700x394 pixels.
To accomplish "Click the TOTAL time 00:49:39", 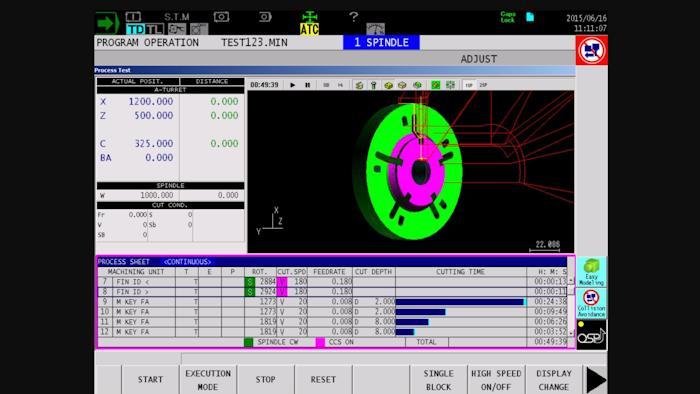I will [550, 342].
